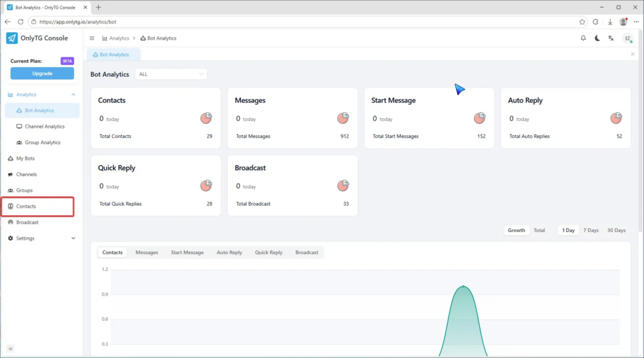This screenshot has width=644, height=358.
Task: Click the Upgrade plan button
Action: 42,74
